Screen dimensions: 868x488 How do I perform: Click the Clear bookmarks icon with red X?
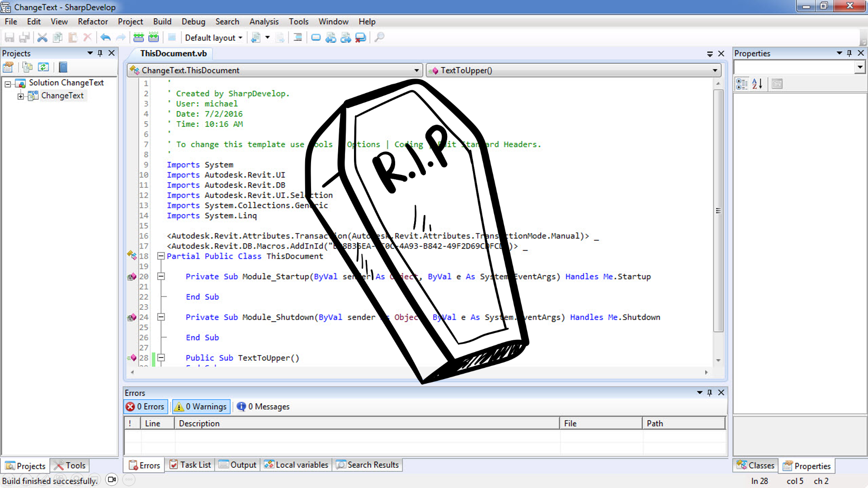(x=360, y=38)
